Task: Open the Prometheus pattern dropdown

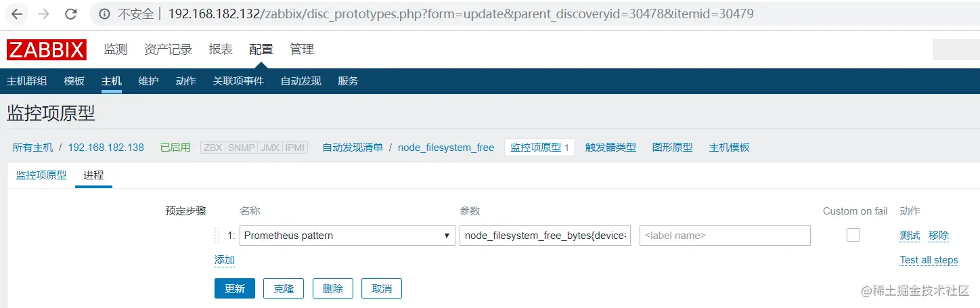Action: click(x=347, y=236)
